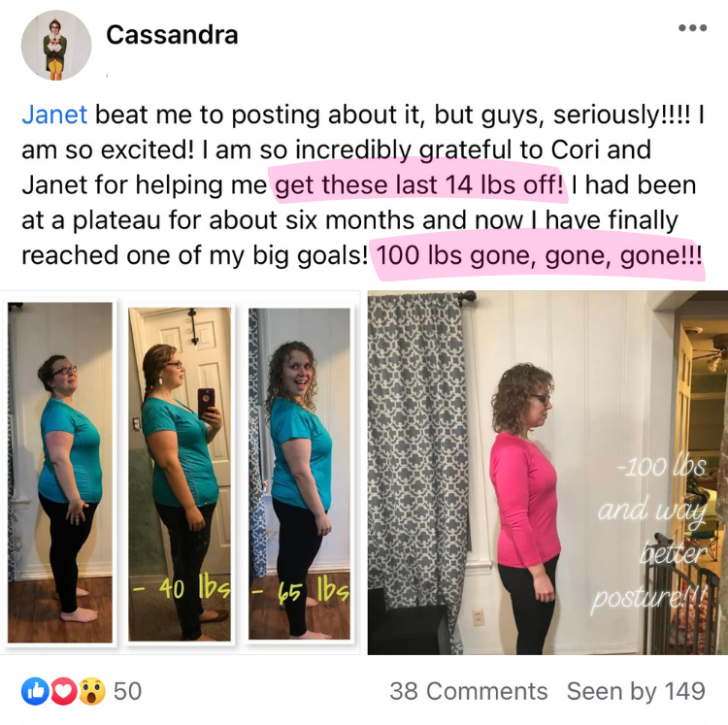
Task: Click the post body text paragraph
Action: click(363, 184)
